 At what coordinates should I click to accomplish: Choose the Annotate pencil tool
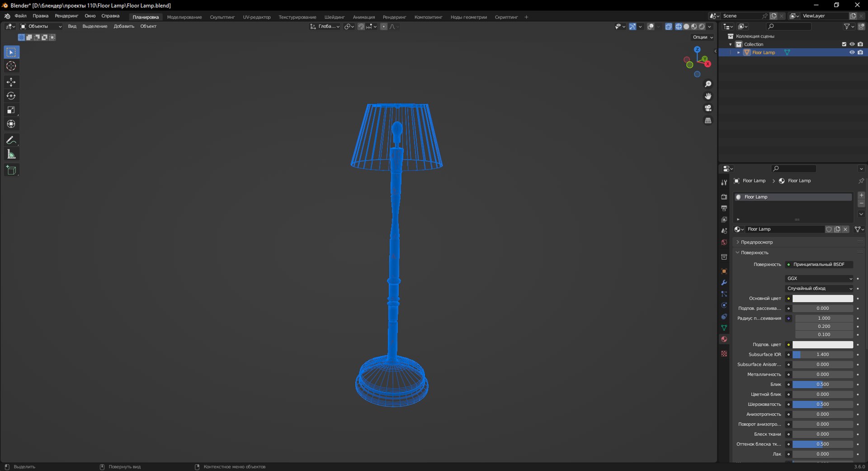pyautogui.click(x=11, y=140)
